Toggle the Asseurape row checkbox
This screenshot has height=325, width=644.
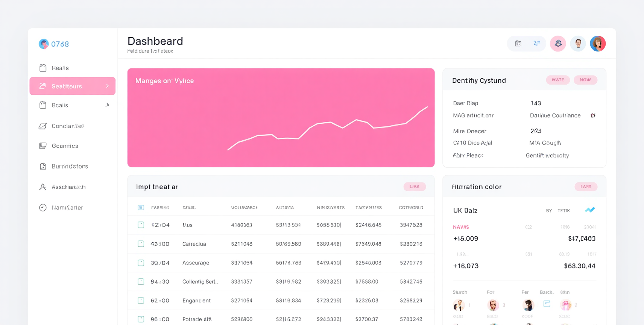point(141,263)
